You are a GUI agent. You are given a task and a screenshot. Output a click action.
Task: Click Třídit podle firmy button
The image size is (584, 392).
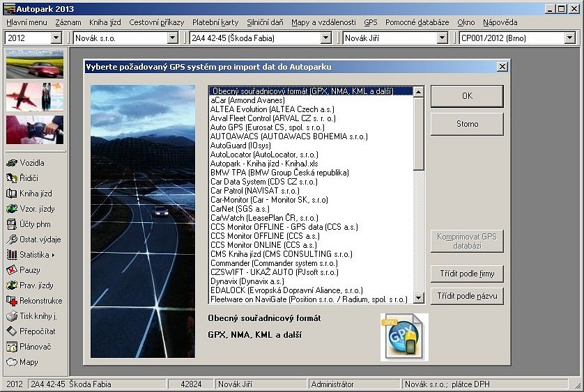click(x=466, y=272)
